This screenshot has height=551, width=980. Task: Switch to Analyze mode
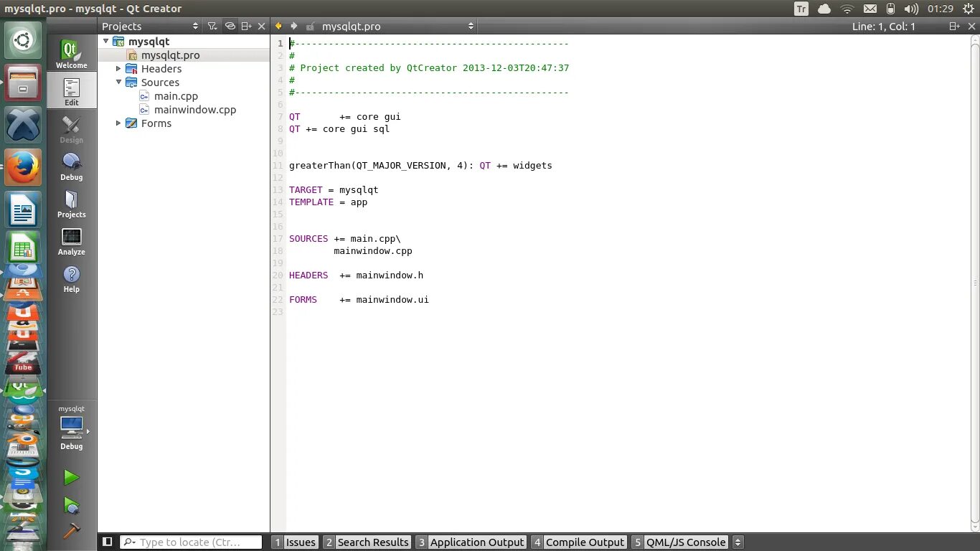tap(71, 240)
